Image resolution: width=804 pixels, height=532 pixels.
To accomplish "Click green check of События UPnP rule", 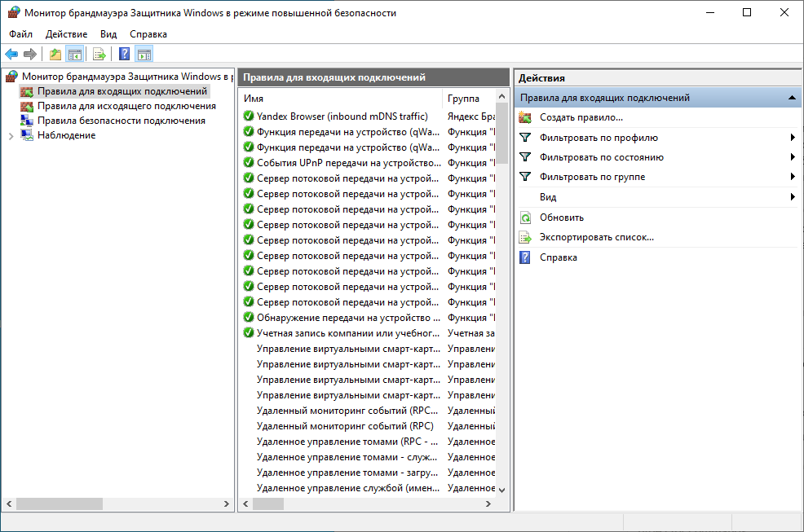I will click(249, 162).
